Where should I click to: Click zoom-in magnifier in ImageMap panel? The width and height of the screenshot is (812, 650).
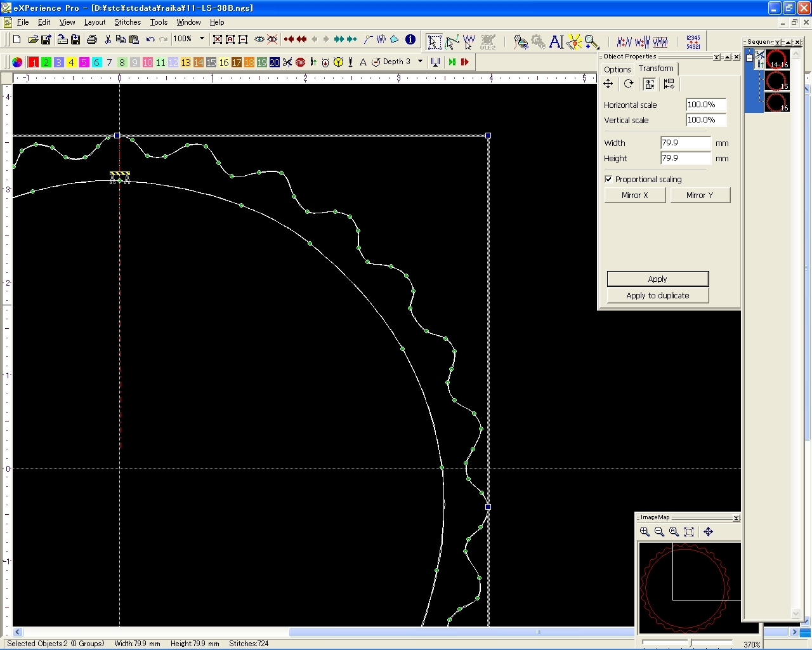click(x=645, y=532)
